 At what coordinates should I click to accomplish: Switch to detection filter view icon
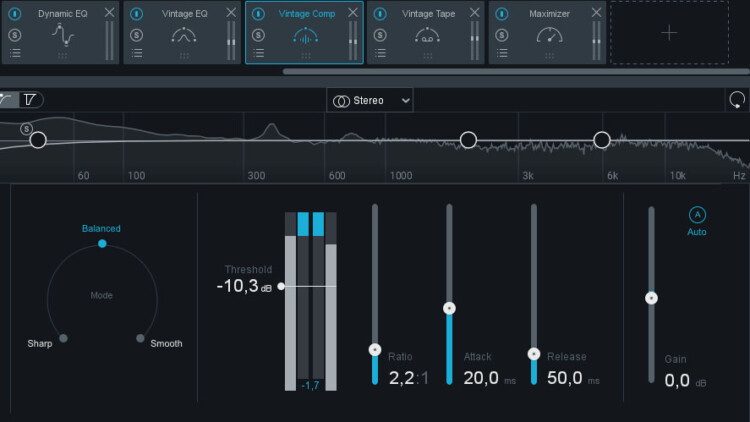point(30,100)
